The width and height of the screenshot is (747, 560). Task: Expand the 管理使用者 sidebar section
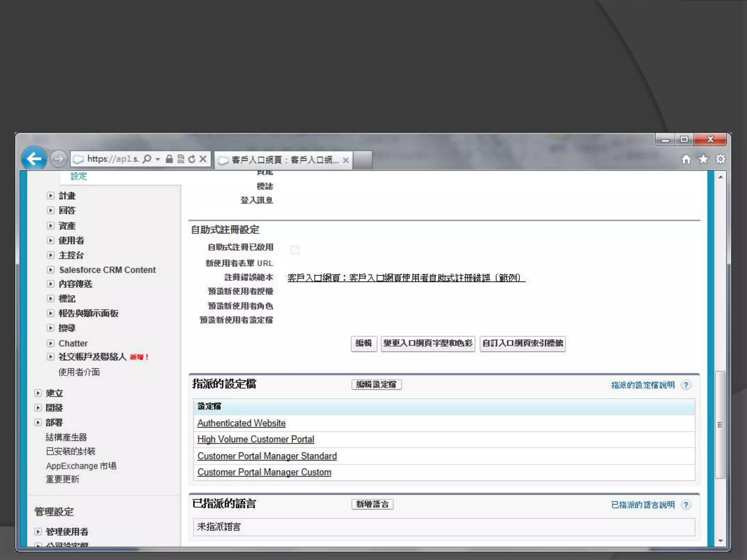38,531
